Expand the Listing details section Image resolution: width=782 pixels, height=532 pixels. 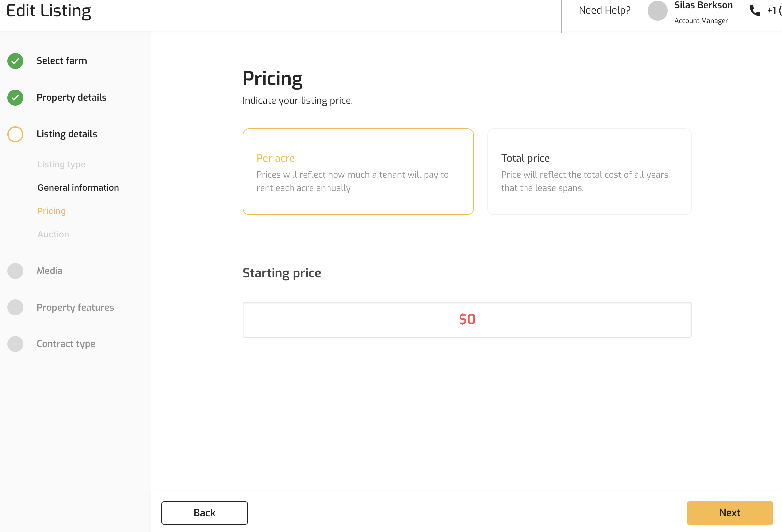click(x=67, y=134)
